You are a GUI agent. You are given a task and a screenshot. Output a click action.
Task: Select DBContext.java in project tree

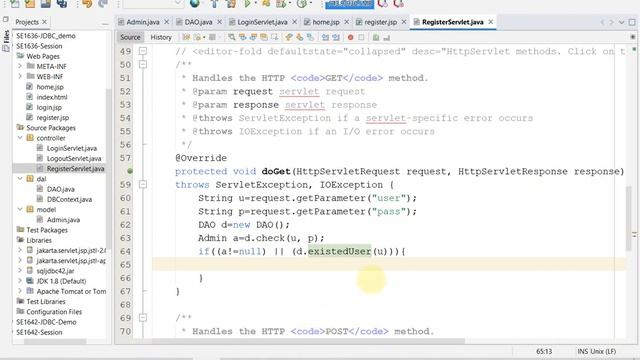click(x=69, y=199)
